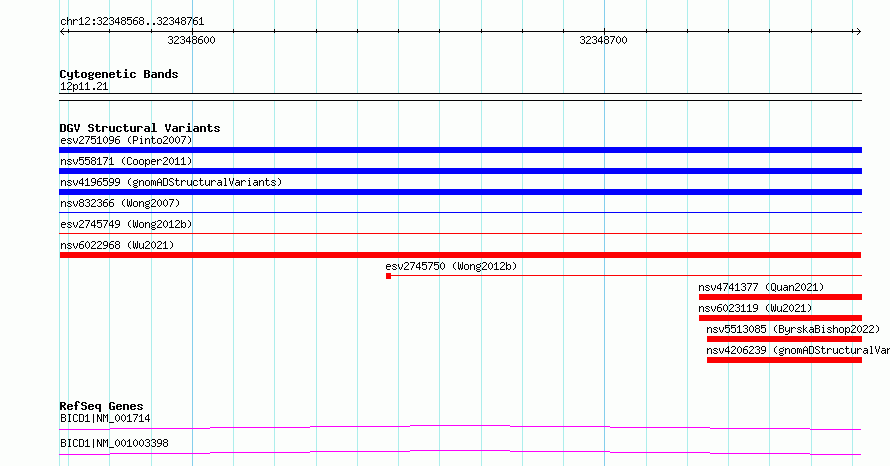Image resolution: width=890 pixels, height=466 pixels.
Task: Open esv2745749 (Wong2012b) variant details
Action: [126, 224]
